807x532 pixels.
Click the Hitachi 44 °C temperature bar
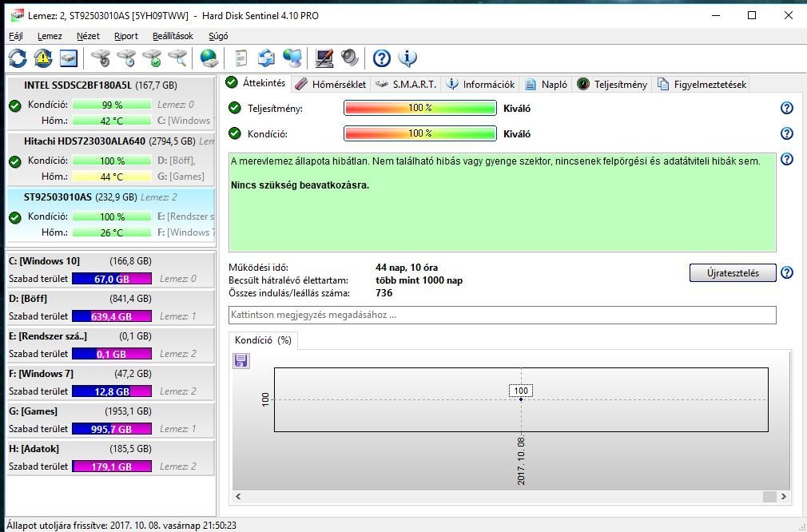[x=112, y=177]
